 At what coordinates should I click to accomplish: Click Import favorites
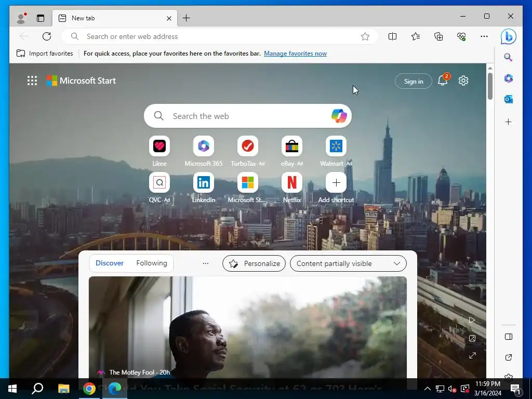coord(45,54)
